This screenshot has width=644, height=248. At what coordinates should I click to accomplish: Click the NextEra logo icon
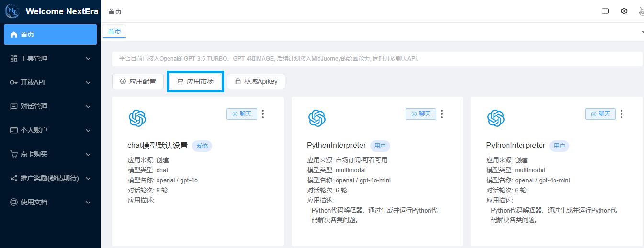[x=12, y=11]
